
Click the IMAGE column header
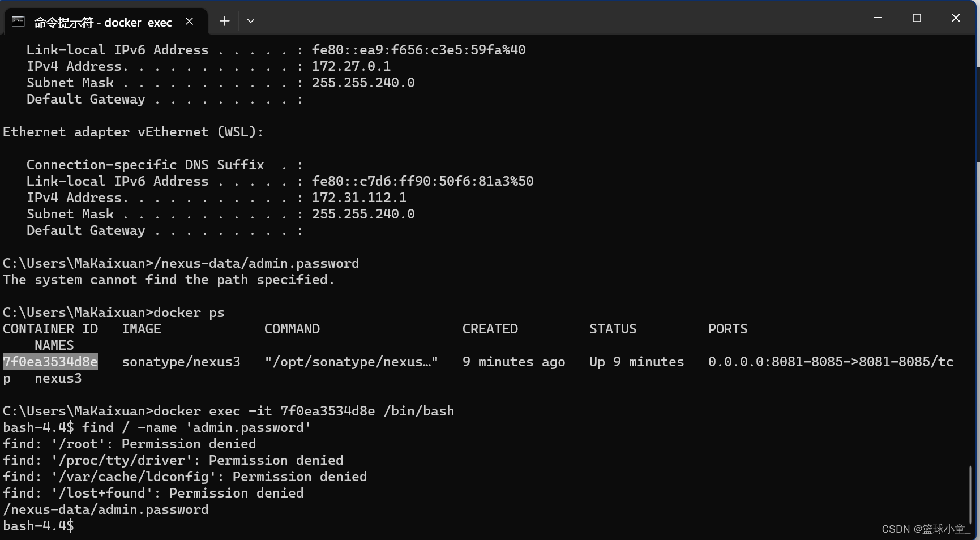coord(142,329)
